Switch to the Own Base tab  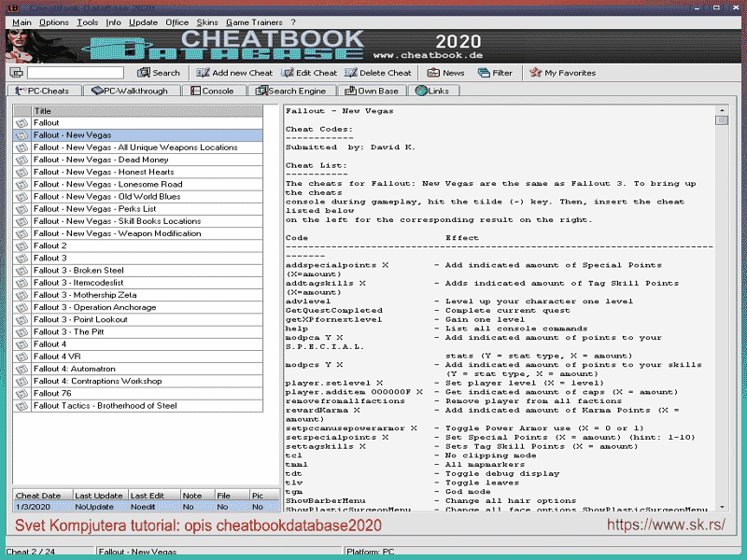click(371, 91)
